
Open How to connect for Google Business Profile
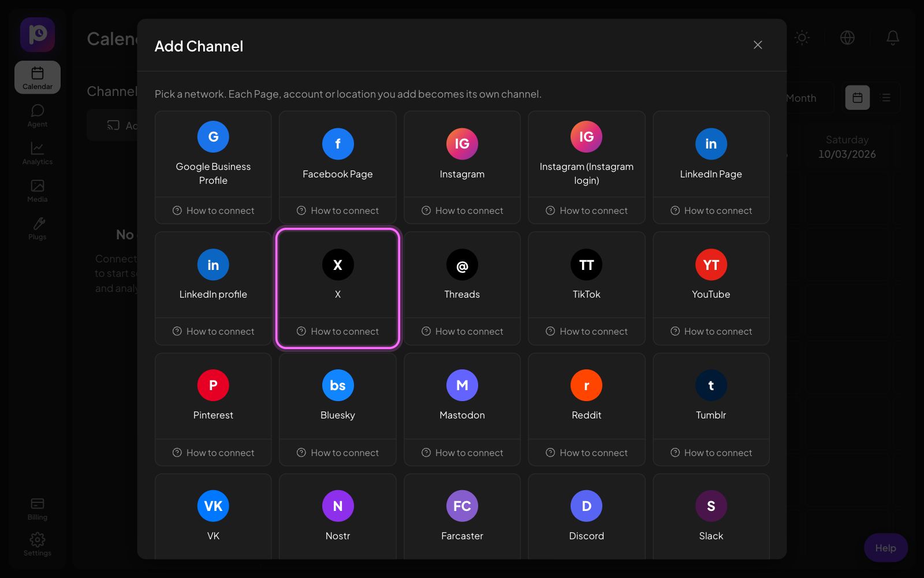pyautogui.click(x=213, y=210)
